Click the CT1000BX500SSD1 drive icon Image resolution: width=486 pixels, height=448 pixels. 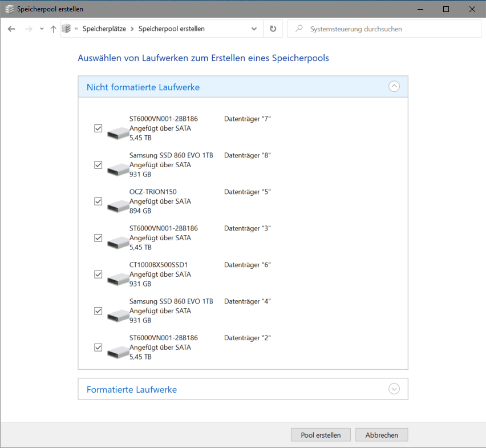(x=118, y=279)
